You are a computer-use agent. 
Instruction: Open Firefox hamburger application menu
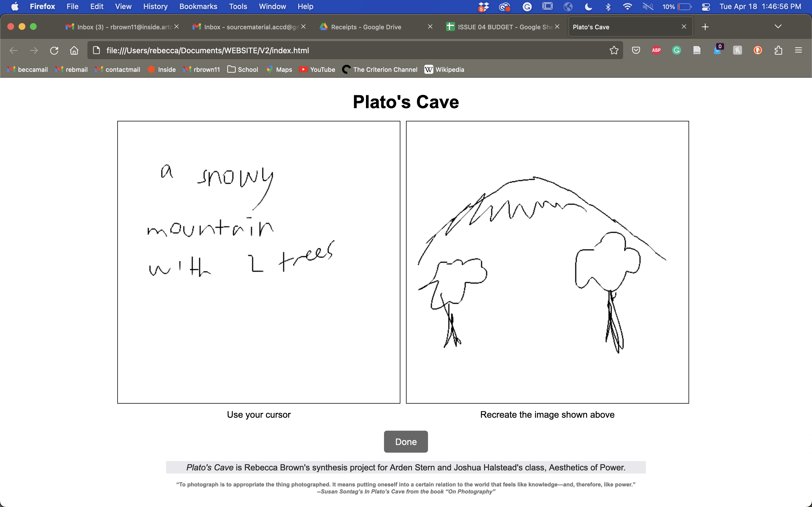coord(798,50)
